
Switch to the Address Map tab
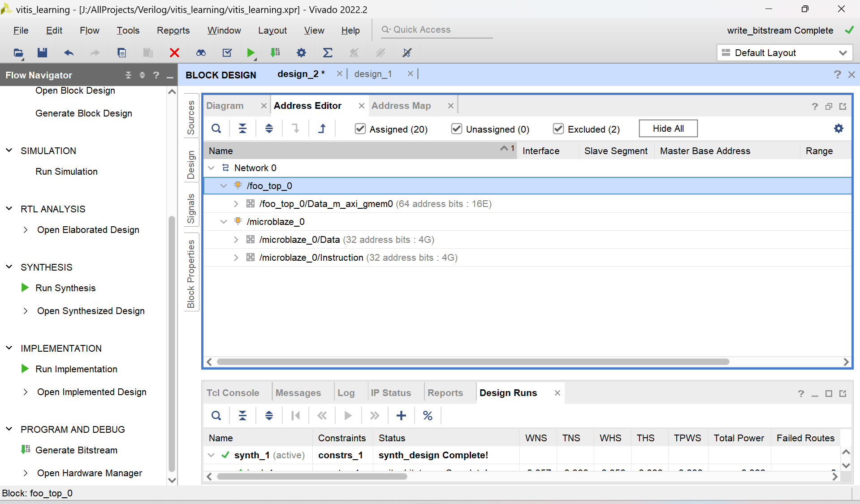(x=401, y=106)
